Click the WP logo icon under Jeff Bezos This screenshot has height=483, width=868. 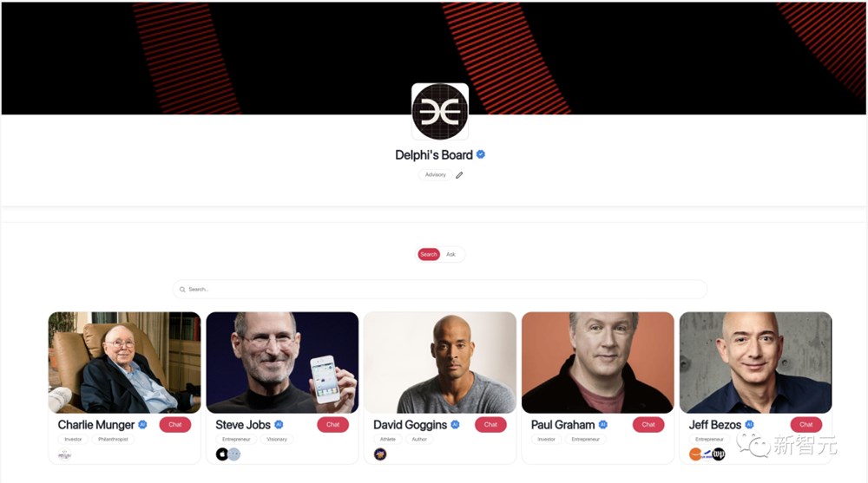pyautogui.click(x=719, y=454)
